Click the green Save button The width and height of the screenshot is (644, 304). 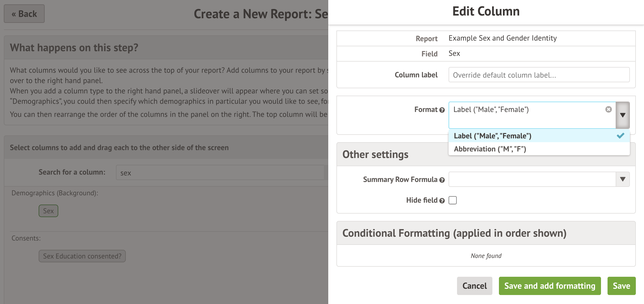(621, 286)
